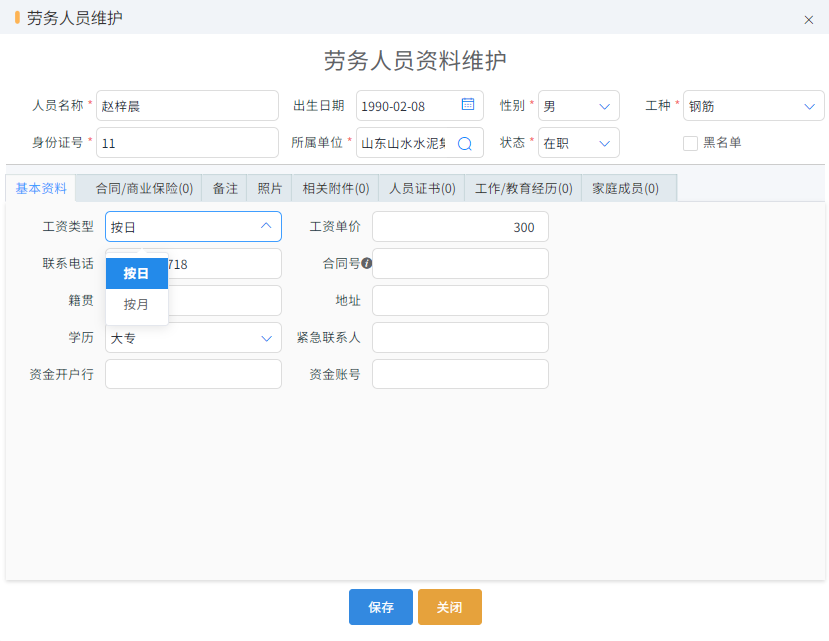Open the 照片 tab

point(270,188)
